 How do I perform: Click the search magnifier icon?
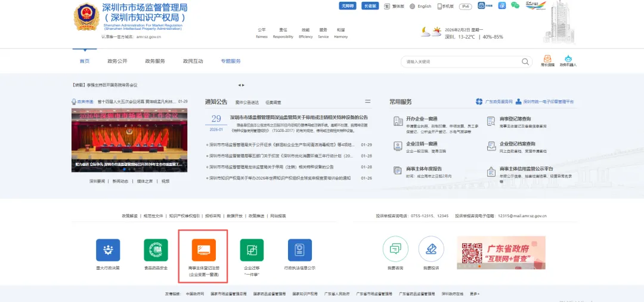click(525, 61)
